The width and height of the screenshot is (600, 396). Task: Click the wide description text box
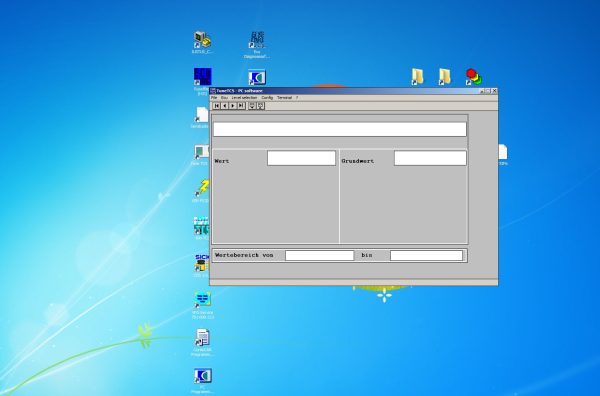pos(340,129)
